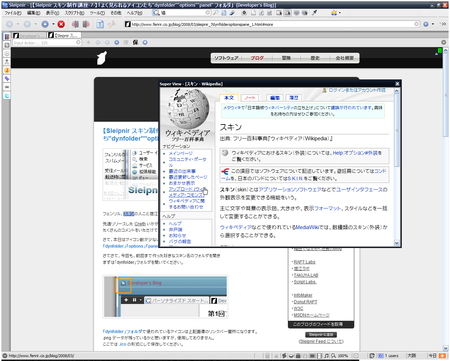This screenshot has height=361, width=450.
Task: Click the おまかせ表示 sidebar link
Action: click(x=182, y=183)
